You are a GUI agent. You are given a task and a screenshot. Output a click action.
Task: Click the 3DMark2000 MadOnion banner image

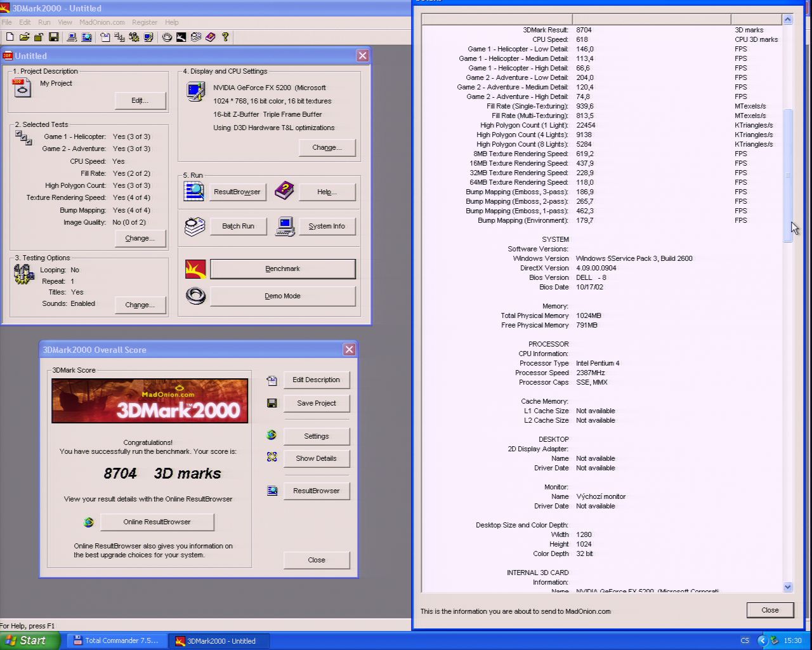point(150,401)
